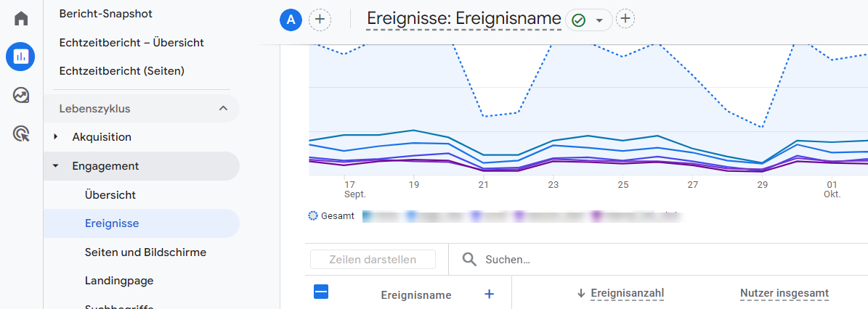868x309 pixels.
Task: Open the Advertising cursor-target icon
Action: coord(21,133)
